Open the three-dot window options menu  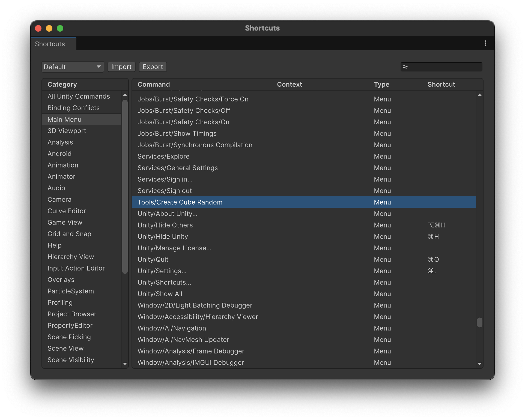(x=485, y=43)
